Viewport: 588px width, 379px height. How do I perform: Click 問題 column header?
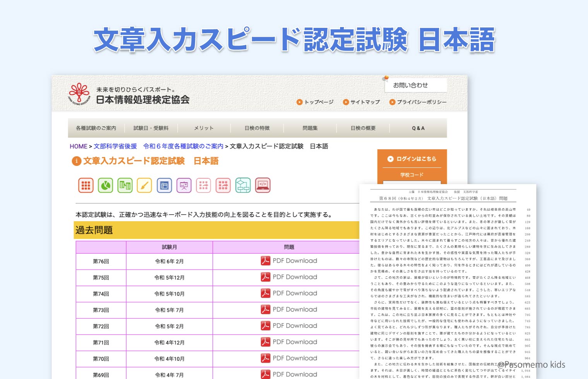[x=286, y=247]
